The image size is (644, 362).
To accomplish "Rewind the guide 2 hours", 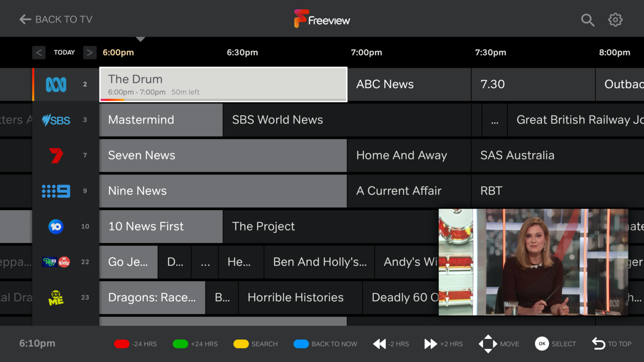I will tap(380, 344).
